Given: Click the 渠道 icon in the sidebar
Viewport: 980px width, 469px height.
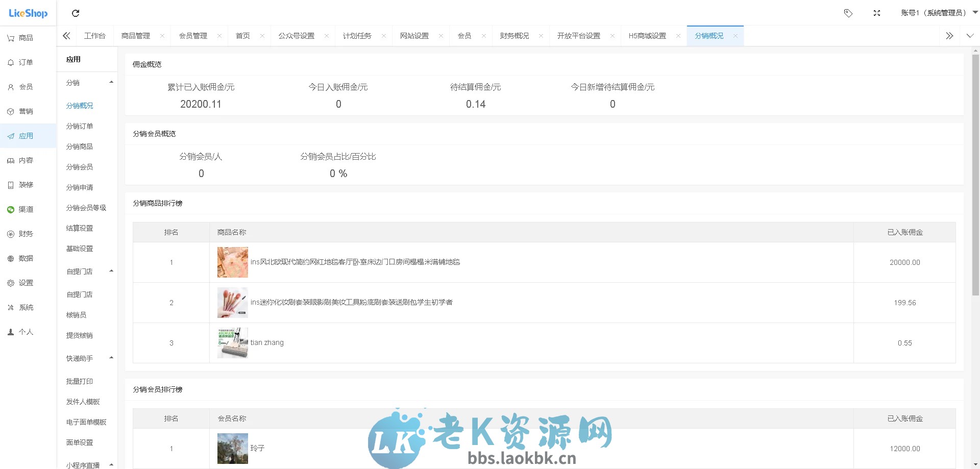Looking at the screenshot, I should coord(20,209).
